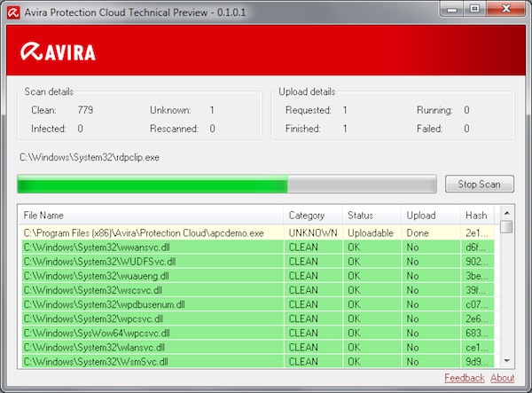The width and height of the screenshot is (532, 393).
Task: Sort by the Category column header
Action: pyautogui.click(x=312, y=216)
